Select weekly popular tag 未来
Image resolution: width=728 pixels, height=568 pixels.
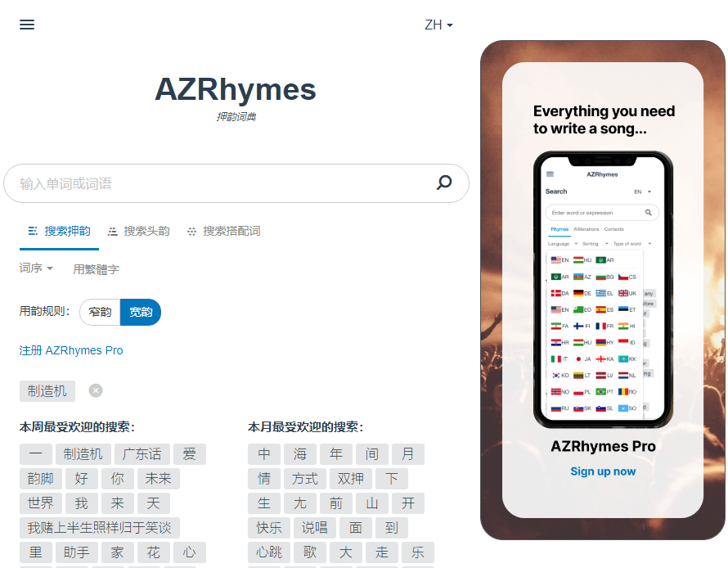[159, 479]
